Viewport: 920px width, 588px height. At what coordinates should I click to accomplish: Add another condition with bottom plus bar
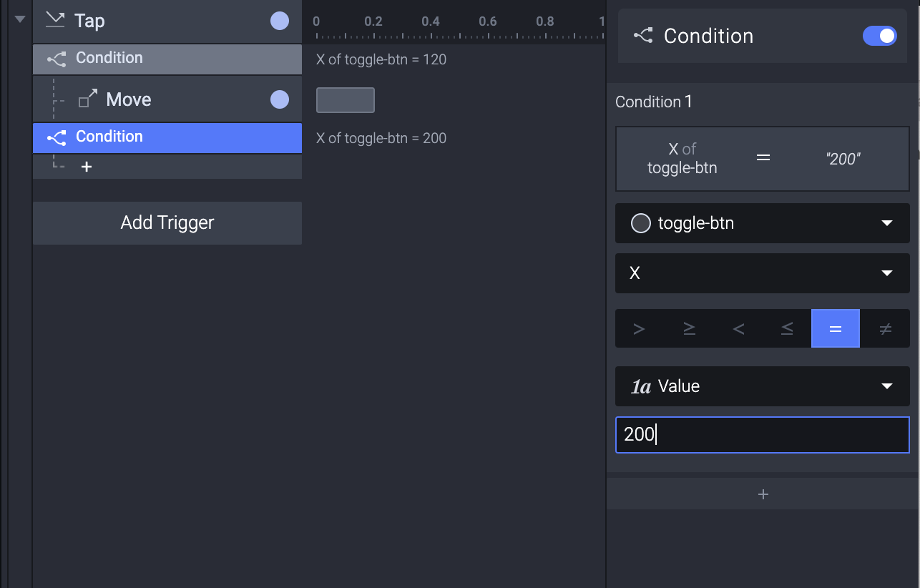pos(763,494)
